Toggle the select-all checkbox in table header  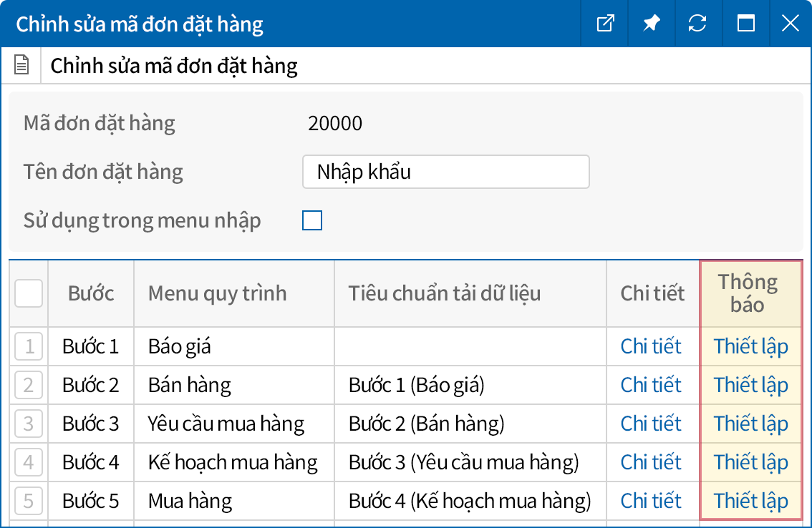coord(29,293)
